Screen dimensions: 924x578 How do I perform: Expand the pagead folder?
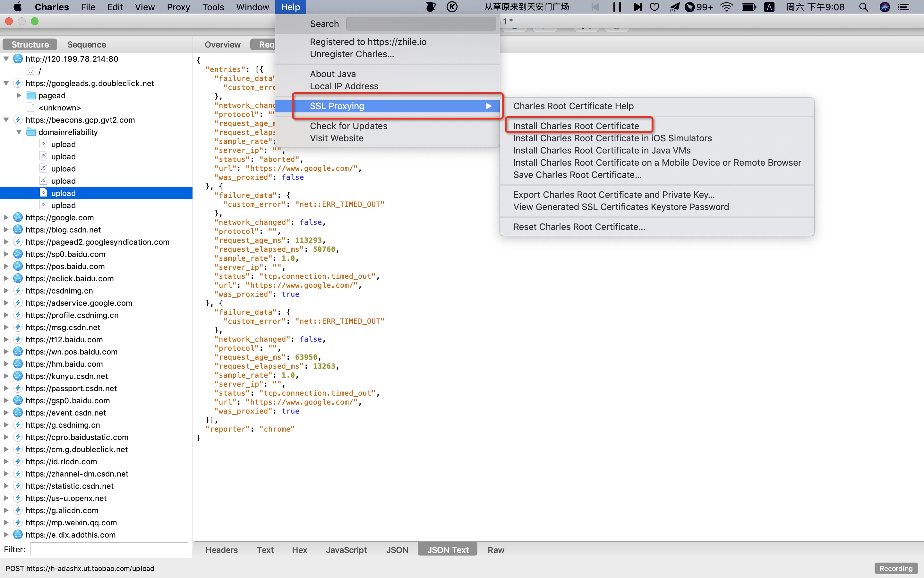coord(19,96)
